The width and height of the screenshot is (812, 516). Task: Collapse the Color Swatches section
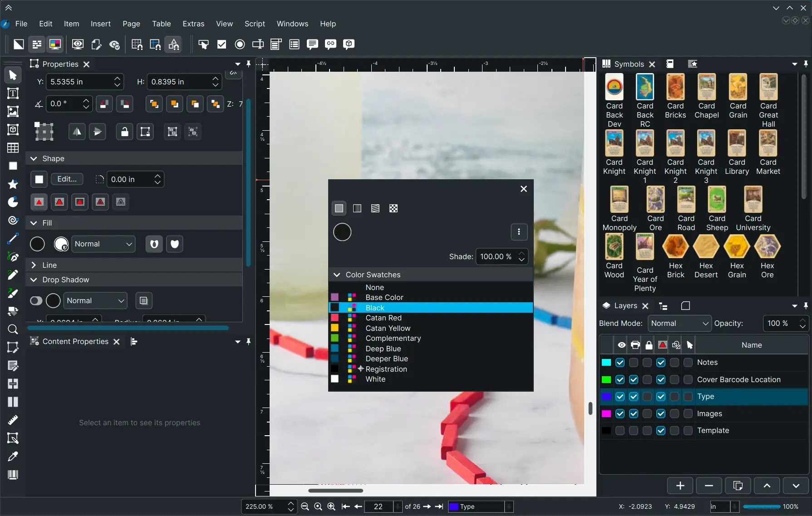(337, 275)
